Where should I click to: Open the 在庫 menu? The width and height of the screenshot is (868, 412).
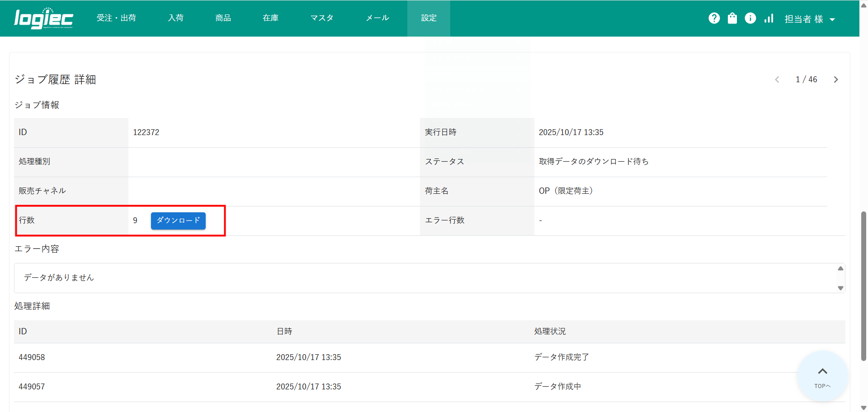pyautogui.click(x=270, y=18)
